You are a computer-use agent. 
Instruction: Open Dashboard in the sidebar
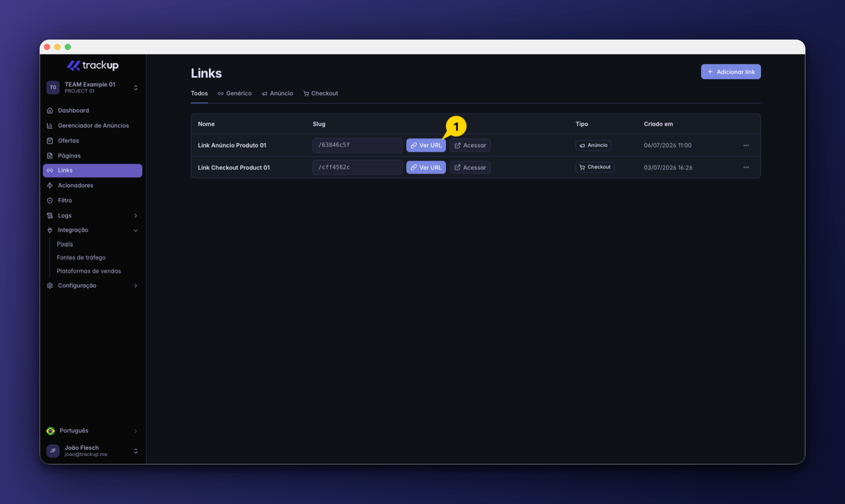[92, 110]
